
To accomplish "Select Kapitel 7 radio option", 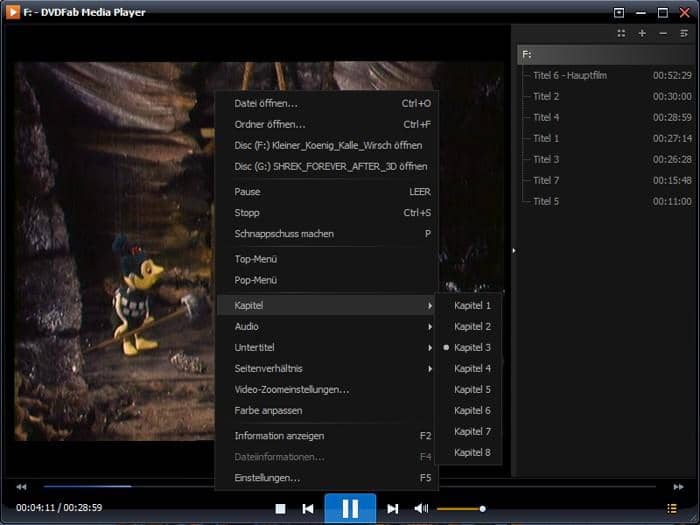I will 469,432.
